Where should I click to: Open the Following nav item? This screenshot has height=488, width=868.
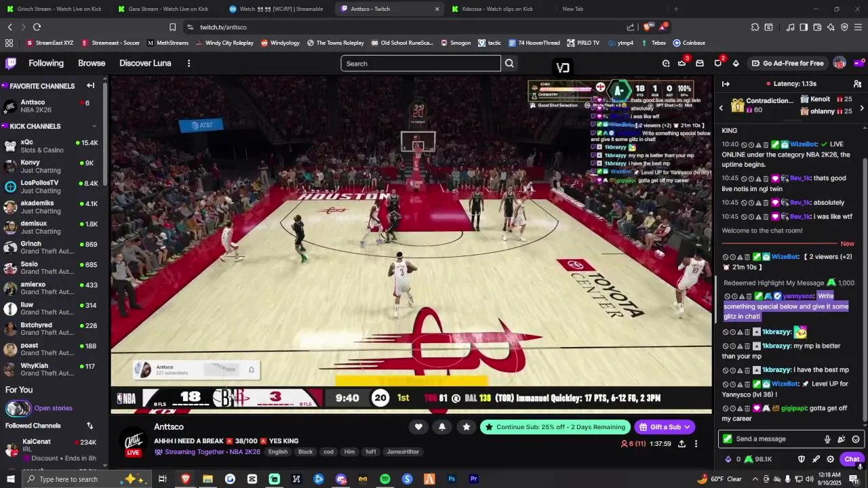tap(46, 63)
